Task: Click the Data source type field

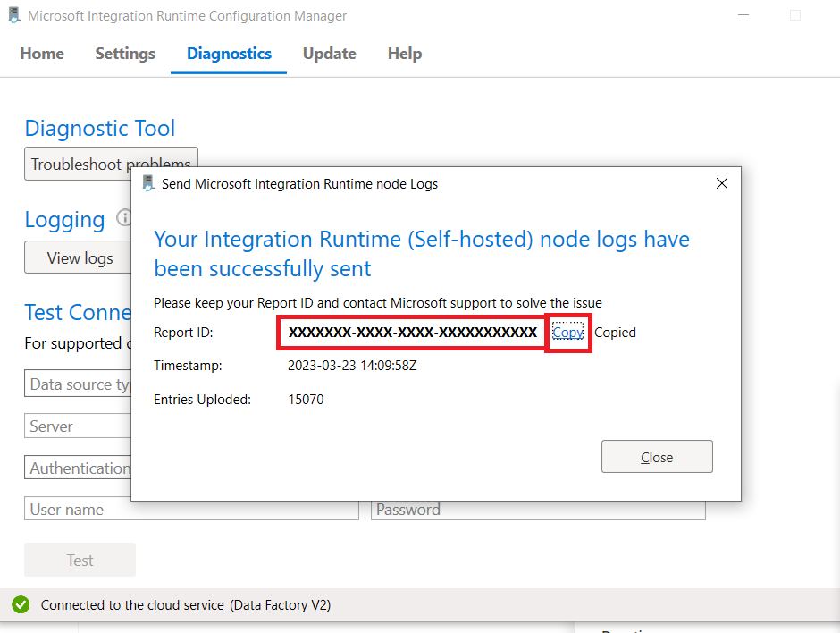Action: [78, 384]
